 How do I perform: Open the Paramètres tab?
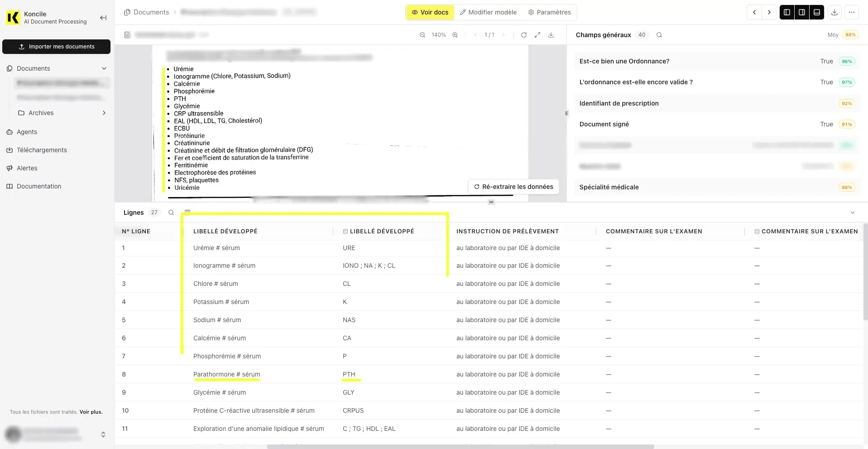coord(549,12)
